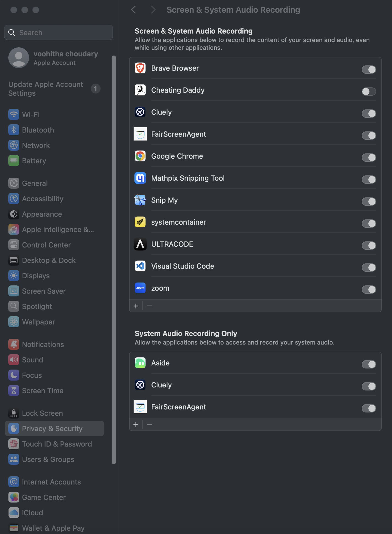Screen dimensions: 392x534
Task: Click the Google Chrome icon
Action: [x=140, y=156]
